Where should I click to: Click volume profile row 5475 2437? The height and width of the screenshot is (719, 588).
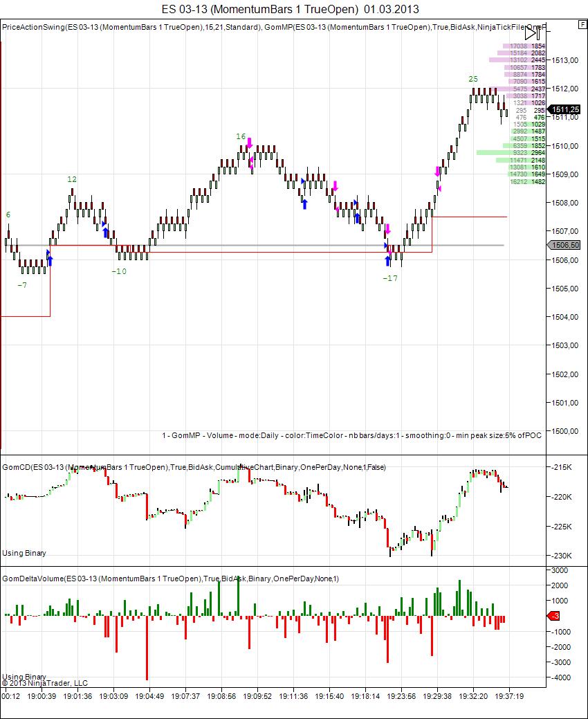[517, 89]
